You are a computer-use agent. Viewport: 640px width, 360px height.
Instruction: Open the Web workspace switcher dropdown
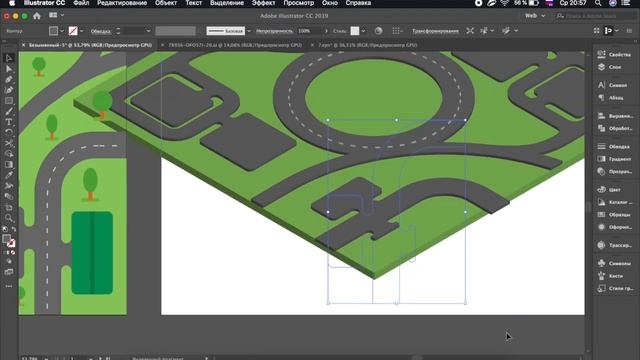(535, 16)
